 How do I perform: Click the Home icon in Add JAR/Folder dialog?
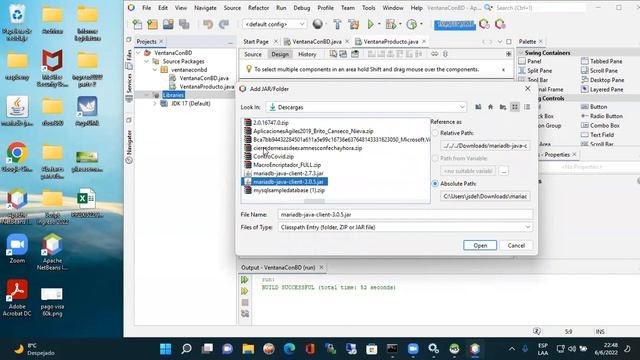click(490, 107)
